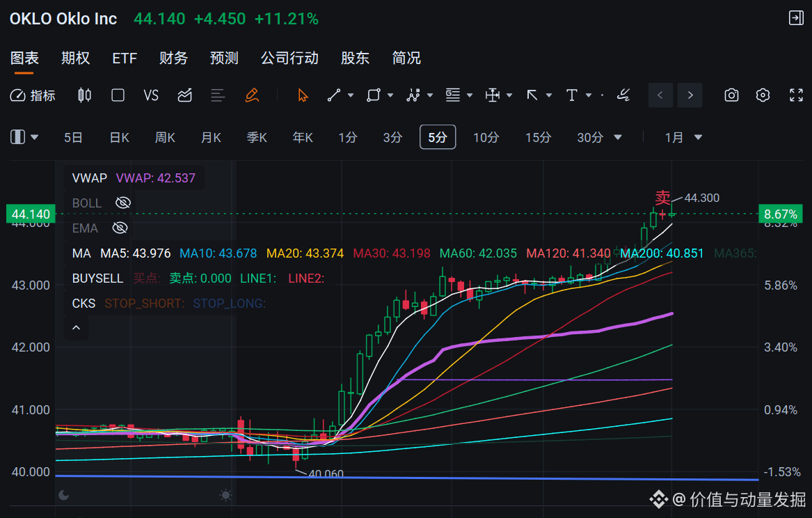Choose the trend line drawing tool
The width and height of the screenshot is (812, 518).
pos(334,95)
